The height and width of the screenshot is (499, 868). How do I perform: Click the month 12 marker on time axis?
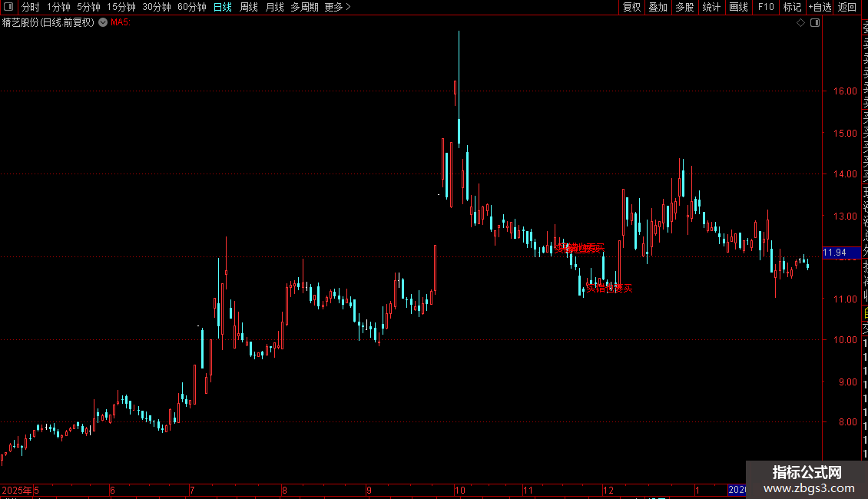pos(608,490)
